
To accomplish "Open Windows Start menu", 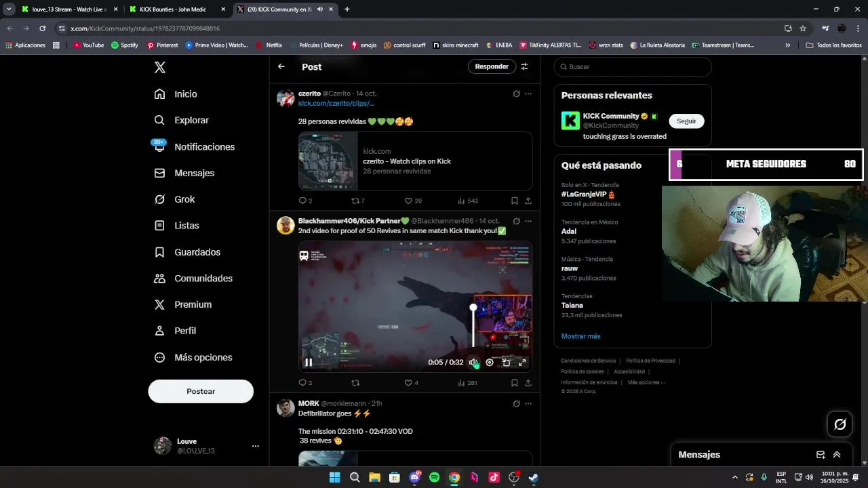I will (x=334, y=477).
